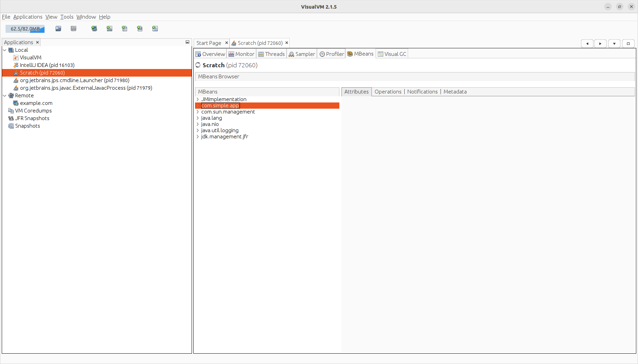Viewport: 638px width, 364px height.
Task: Click the Local computer icon
Action: [x=11, y=50]
